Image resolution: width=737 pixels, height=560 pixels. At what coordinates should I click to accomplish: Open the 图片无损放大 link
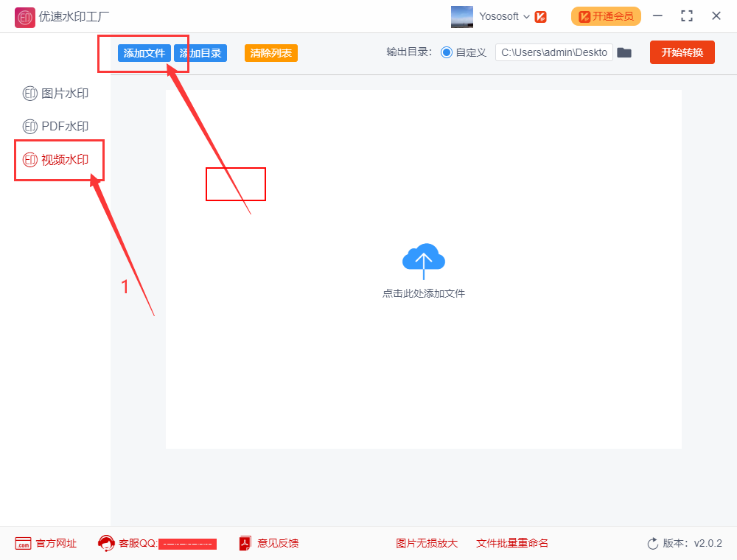427,543
